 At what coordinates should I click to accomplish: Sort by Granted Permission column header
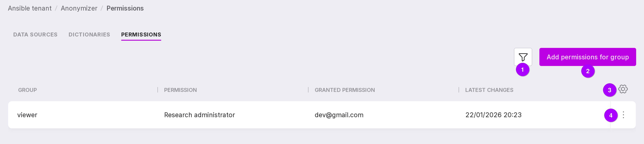pyautogui.click(x=345, y=90)
